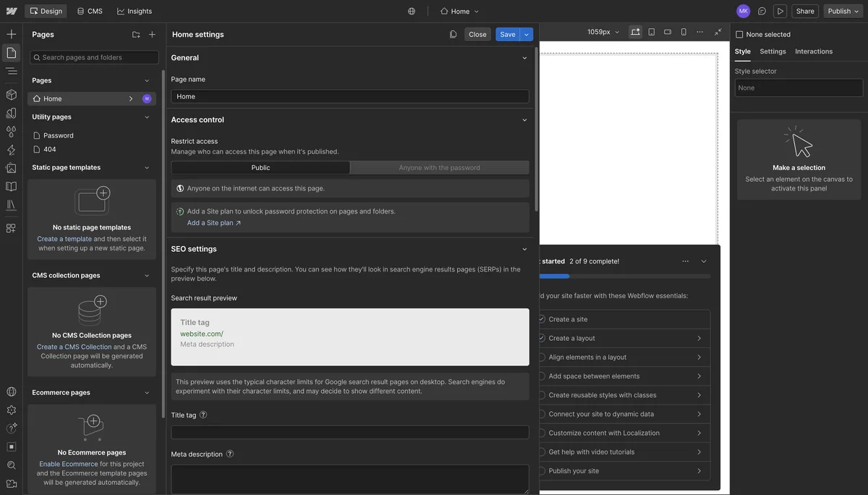Switch to CMS tab
The width and height of the screenshot is (868, 495).
[90, 11]
